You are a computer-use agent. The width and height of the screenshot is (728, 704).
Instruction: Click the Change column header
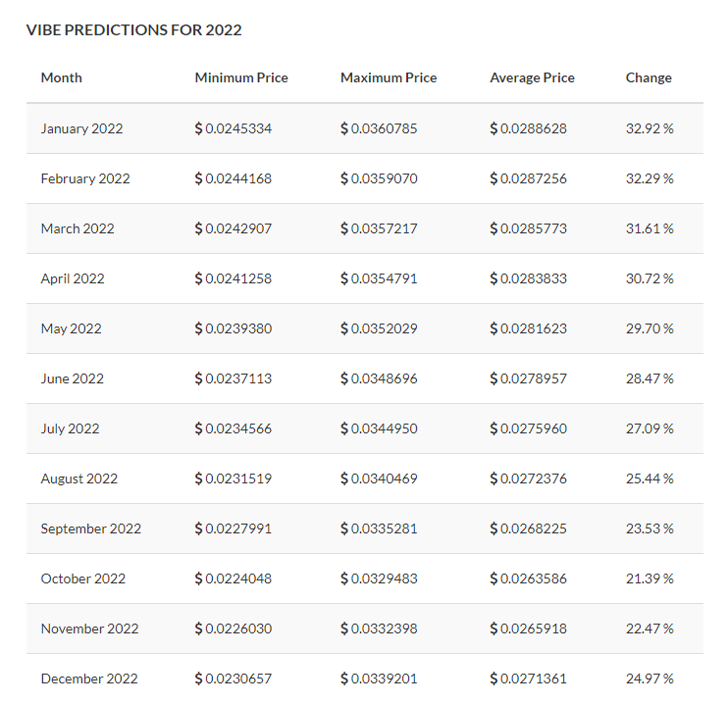tap(649, 77)
